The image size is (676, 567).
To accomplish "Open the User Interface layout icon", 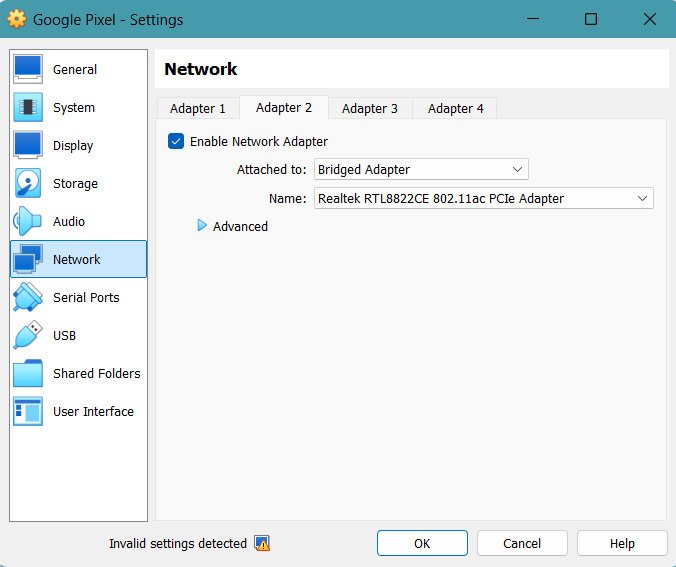I will coord(28,411).
